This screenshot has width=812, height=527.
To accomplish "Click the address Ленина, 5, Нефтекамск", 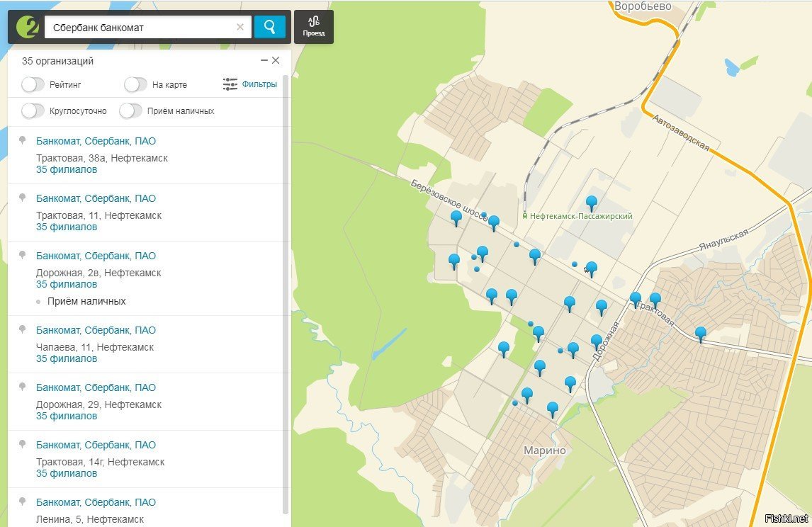I will (x=90, y=520).
